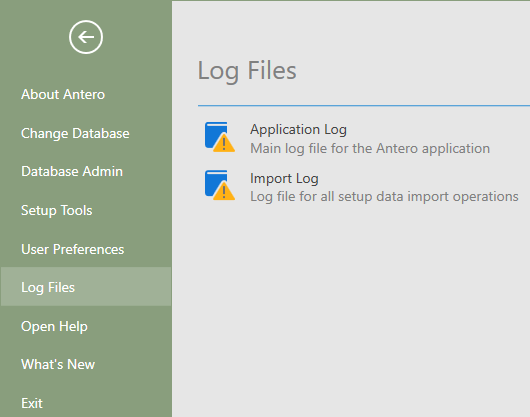The height and width of the screenshot is (417, 530).
Task: Go to Database Admin section
Action: click(72, 171)
